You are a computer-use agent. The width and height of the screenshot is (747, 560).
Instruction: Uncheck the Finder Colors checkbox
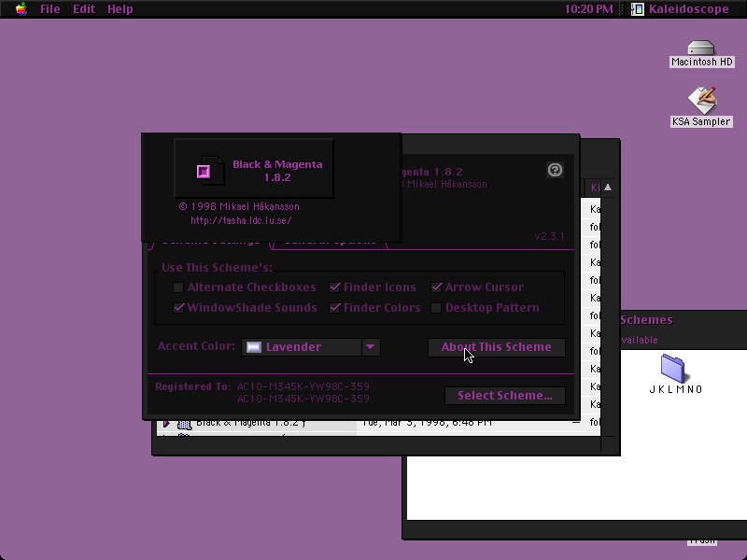pos(335,308)
